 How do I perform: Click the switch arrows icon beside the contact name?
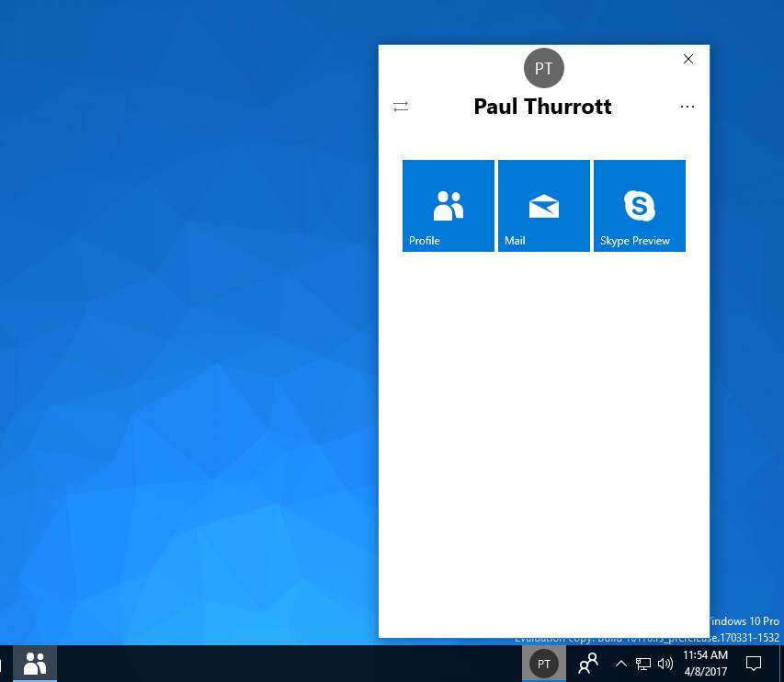(x=401, y=107)
